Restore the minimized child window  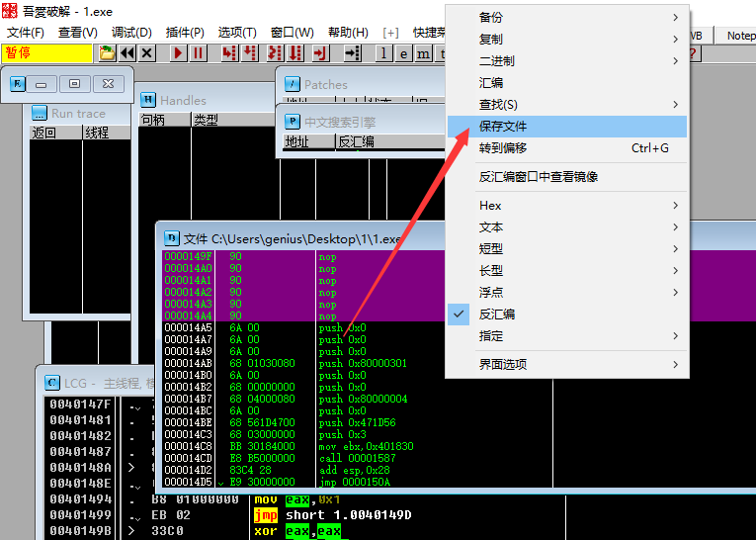pos(74,84)
